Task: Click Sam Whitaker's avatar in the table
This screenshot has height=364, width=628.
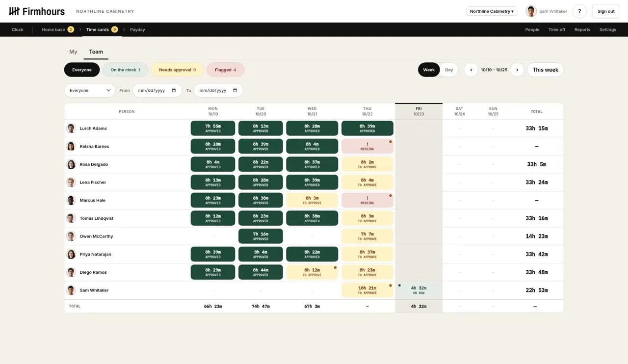Action: (x=71, y=290)
